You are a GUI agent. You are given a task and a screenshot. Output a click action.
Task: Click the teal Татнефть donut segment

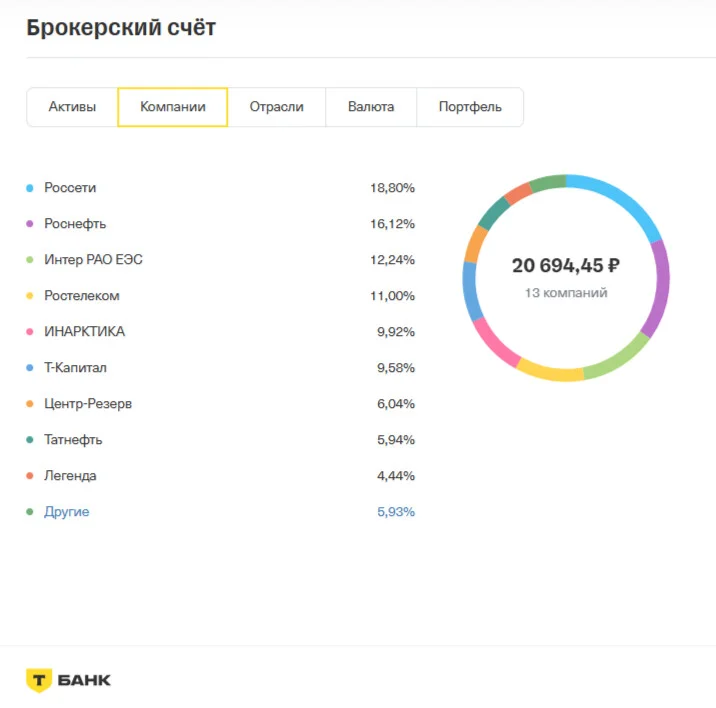click(493, 213)
